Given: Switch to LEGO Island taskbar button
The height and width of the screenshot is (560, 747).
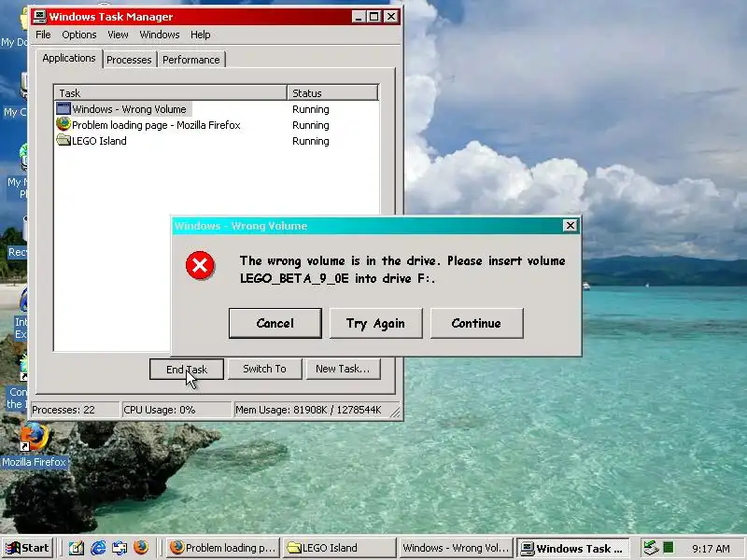Looking at the screenshot, I should 339,548.
